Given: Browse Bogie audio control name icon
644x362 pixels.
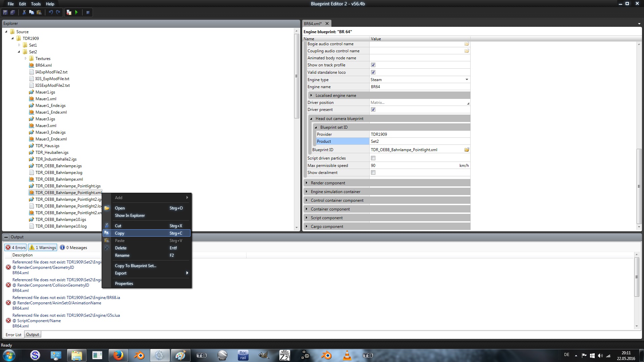Looking at the screenshot, I should coord(467,44).
